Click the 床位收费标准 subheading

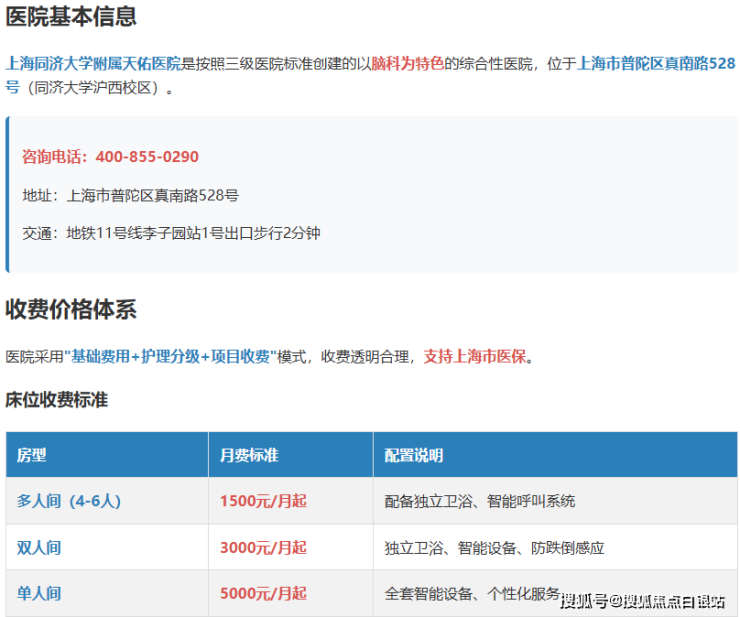click(x=57, y=400)
